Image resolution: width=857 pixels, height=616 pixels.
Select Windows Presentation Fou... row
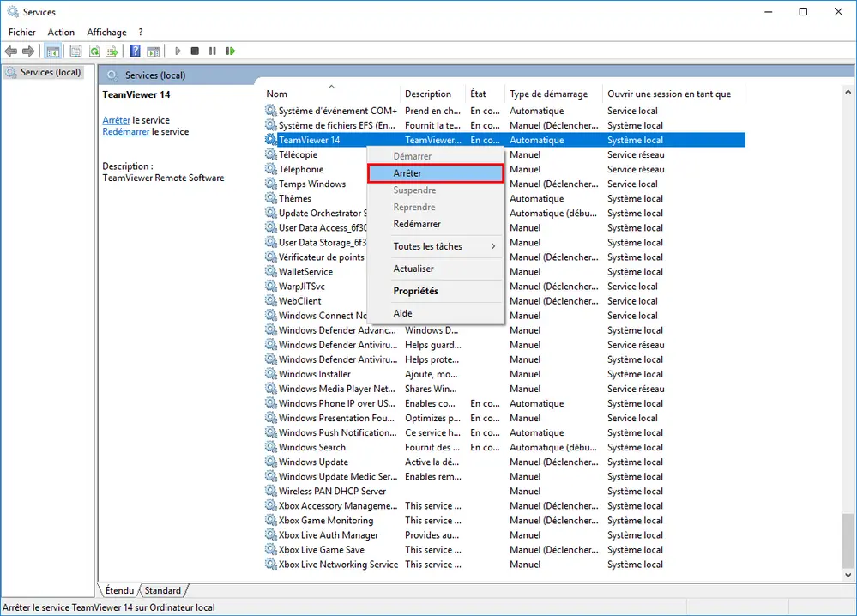coord(504,418)
